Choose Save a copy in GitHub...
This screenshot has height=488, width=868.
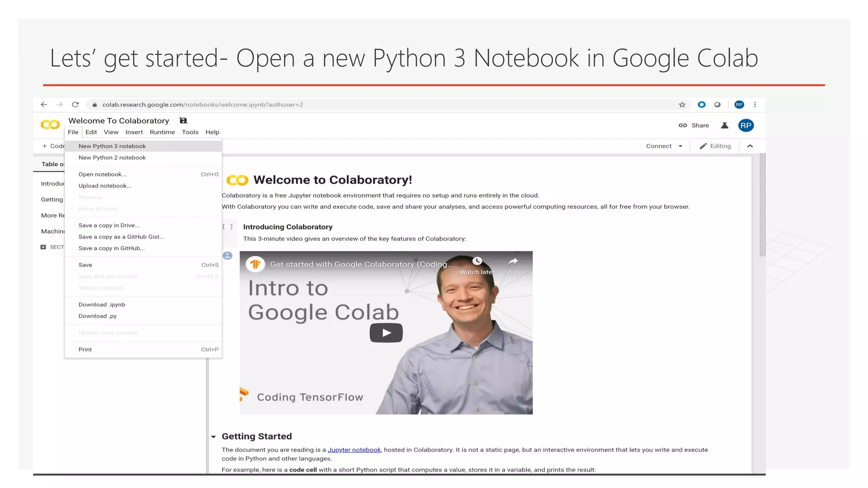[143, 248]
